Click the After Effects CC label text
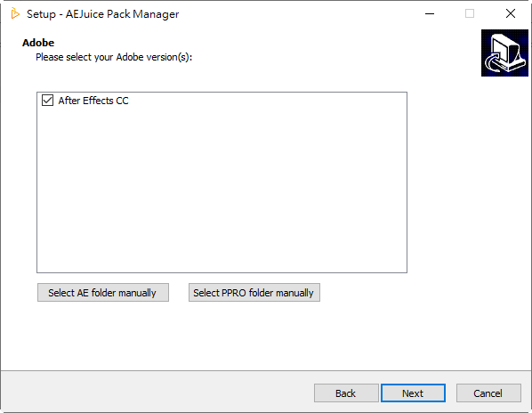 [x=93, y=101]
